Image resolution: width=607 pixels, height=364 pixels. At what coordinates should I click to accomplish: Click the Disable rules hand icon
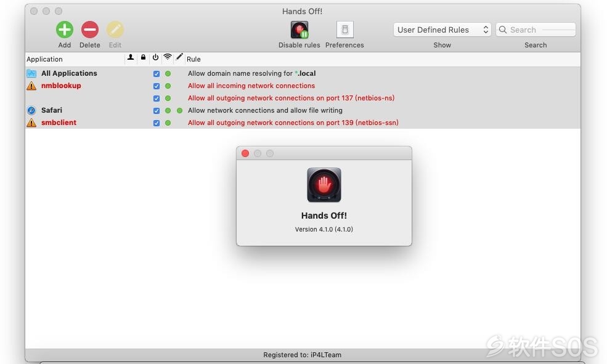299,30
